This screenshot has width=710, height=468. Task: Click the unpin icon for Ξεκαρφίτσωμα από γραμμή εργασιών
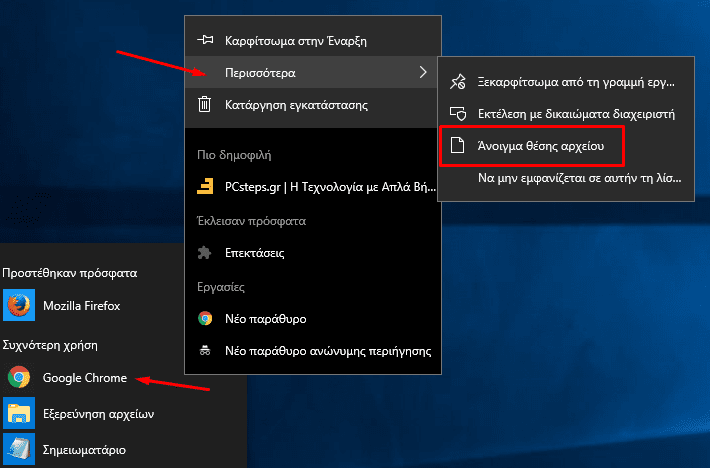(457, 82)
